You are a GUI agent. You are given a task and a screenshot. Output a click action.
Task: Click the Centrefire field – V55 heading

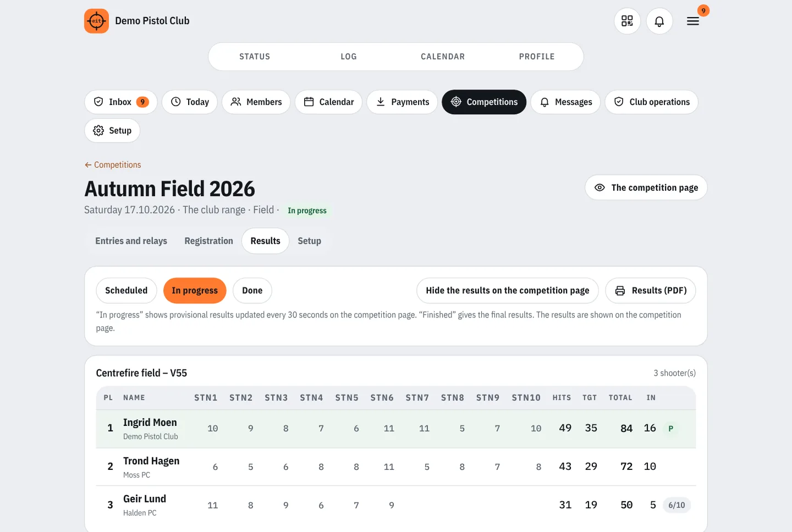tap(141, 373)
